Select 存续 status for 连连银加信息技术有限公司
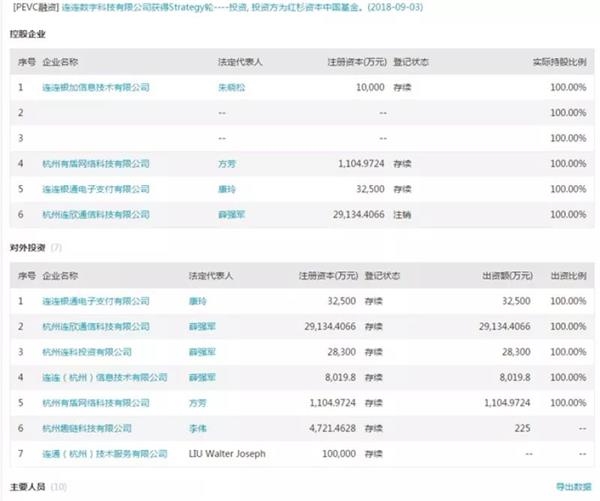The width and height of the screenshot is (600, 501). [402, 87]
